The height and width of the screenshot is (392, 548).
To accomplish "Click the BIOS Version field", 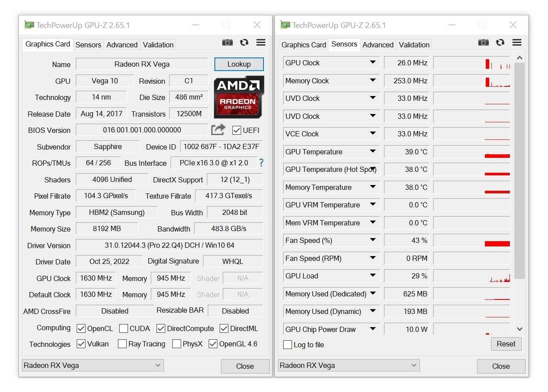I will click(142, 130).
